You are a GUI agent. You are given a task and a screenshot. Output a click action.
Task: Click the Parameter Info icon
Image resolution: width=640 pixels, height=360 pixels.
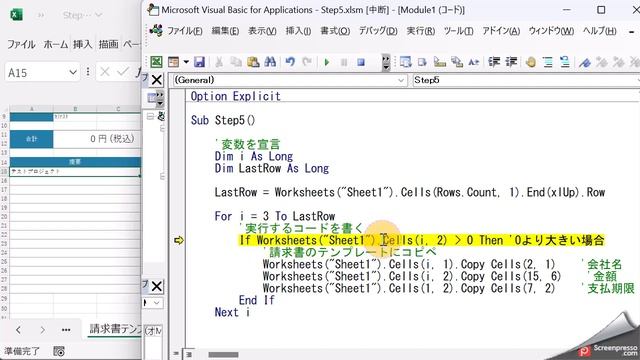click(457, 62)
